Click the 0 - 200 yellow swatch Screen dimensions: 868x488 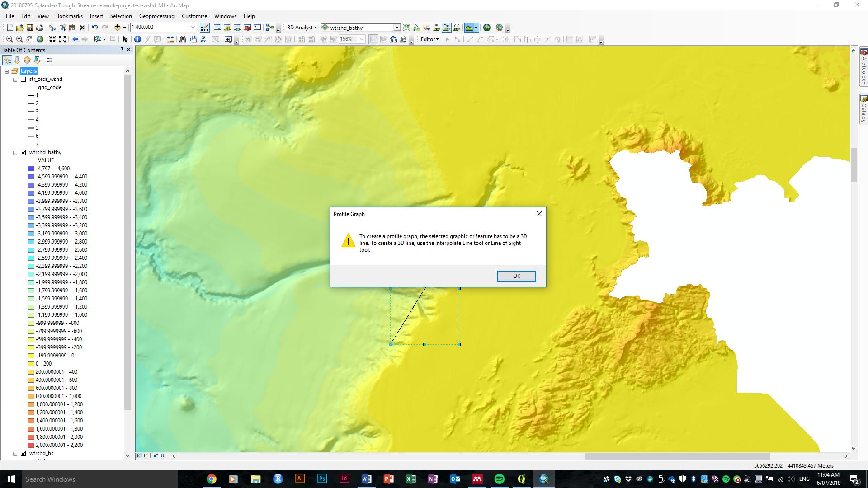(x=31, y=364)
